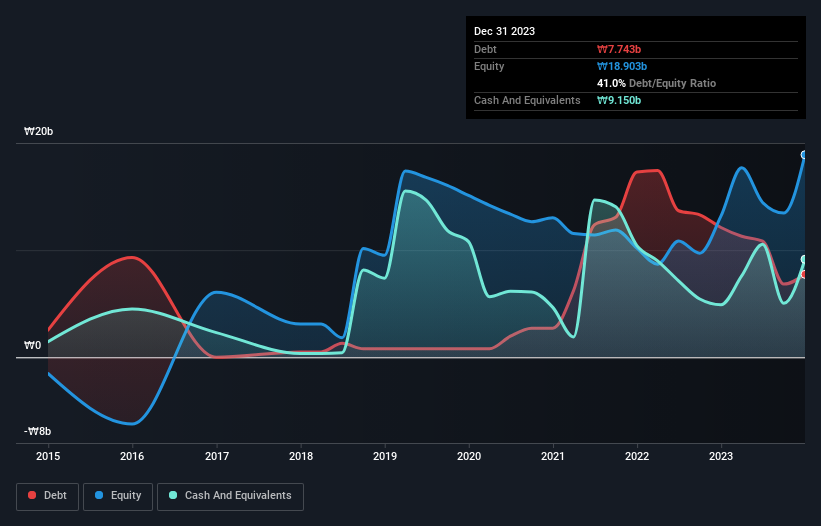This screenshot has width=821, height=526.
Task: Click the 2021 x-axis label
Action: tap(553, 456)
